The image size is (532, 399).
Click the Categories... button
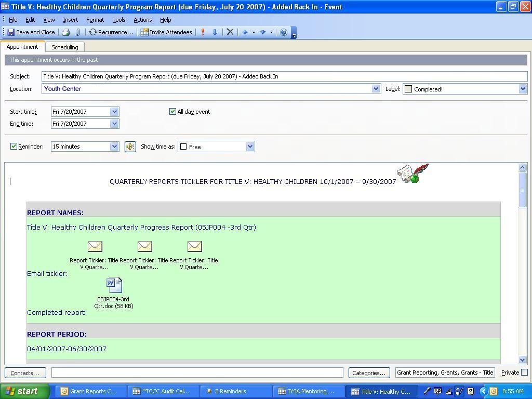point(369,373)
